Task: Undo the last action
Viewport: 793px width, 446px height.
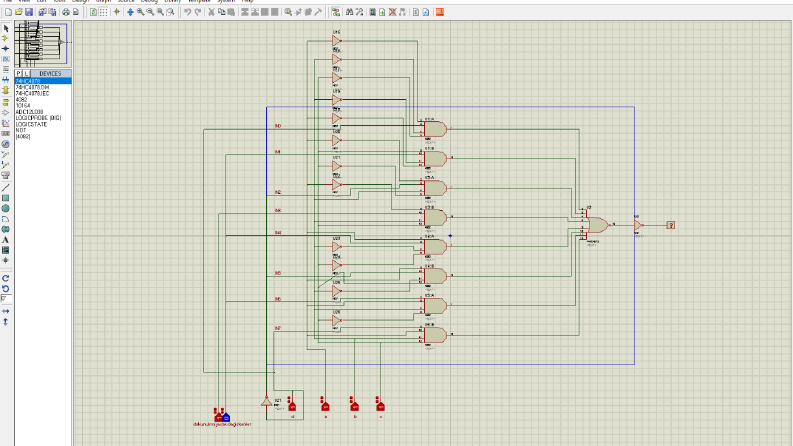Action: pyautogui.click(x=188, y=12)
